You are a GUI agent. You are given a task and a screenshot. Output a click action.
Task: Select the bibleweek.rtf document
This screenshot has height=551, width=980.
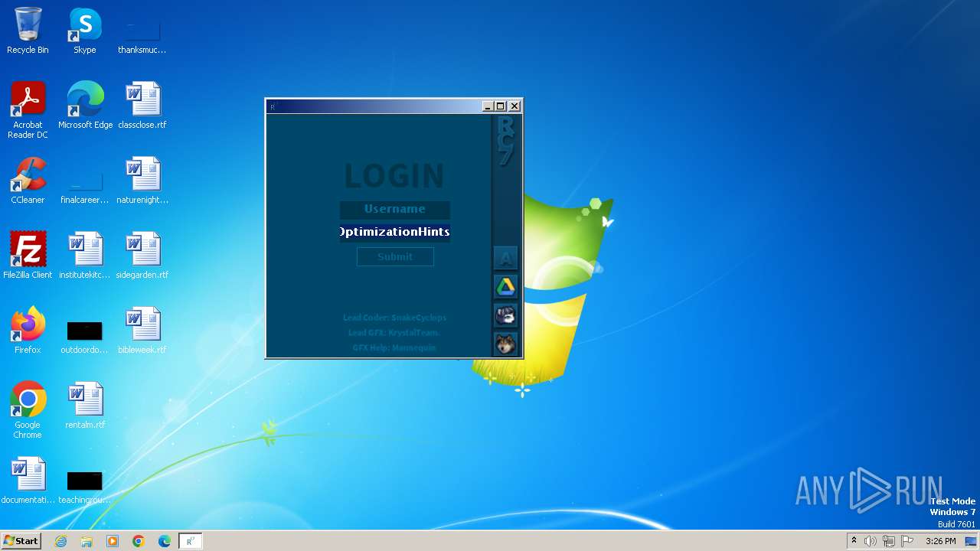pos(142,331)
